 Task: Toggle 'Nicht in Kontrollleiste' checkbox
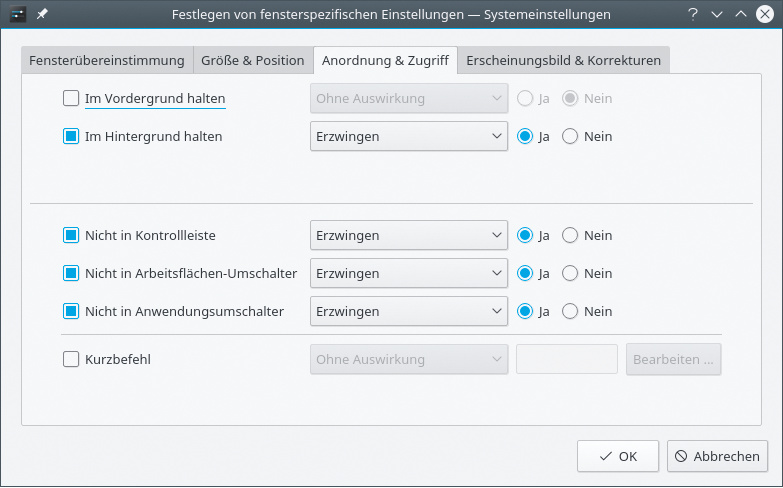click(71, 236)
